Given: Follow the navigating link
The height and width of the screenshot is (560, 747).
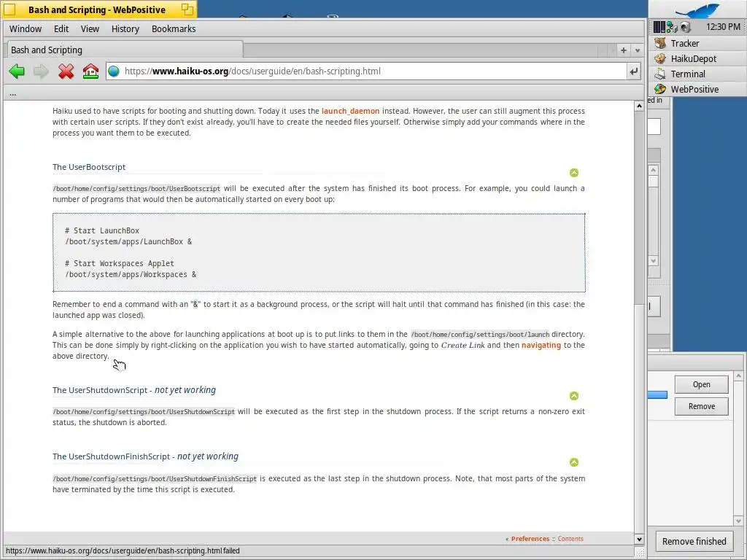Looking at the screenshot, I should pyautogui.click(x=541, y=345).
